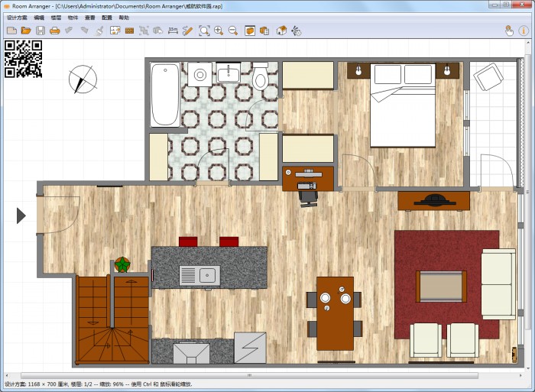
Task: Click the gear settings burst icon
Action: point(297,31)
